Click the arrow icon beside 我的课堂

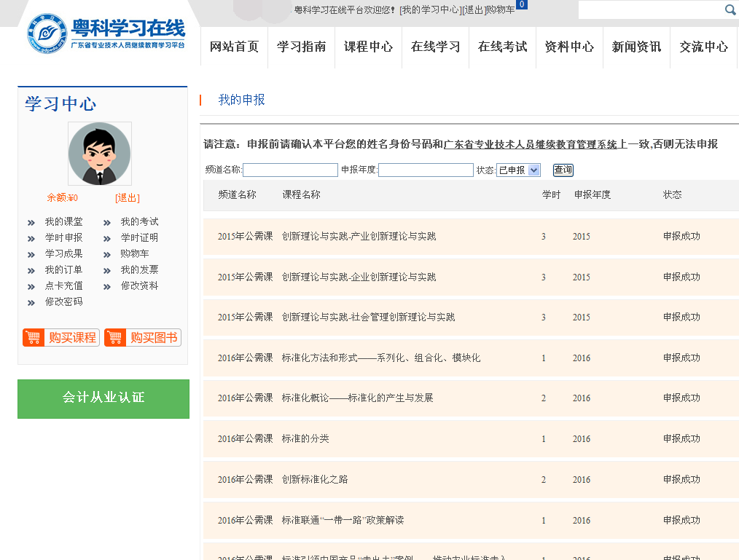point(31,223)
